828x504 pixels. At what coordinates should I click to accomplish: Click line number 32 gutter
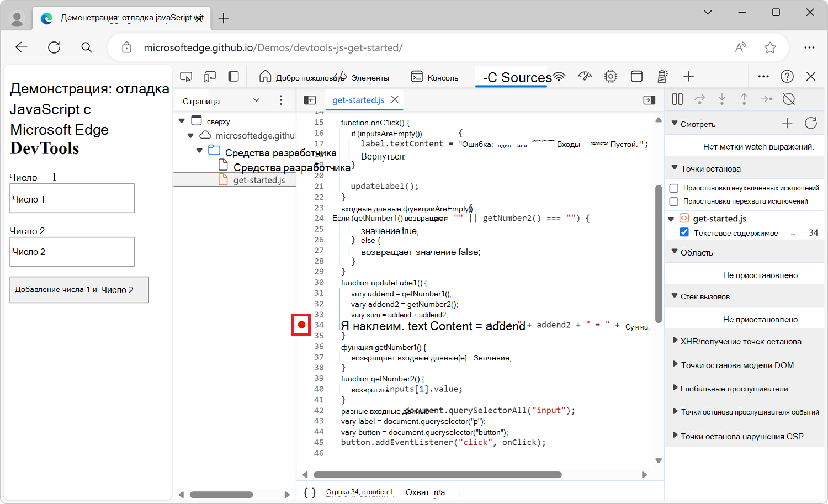pos(319,304)
